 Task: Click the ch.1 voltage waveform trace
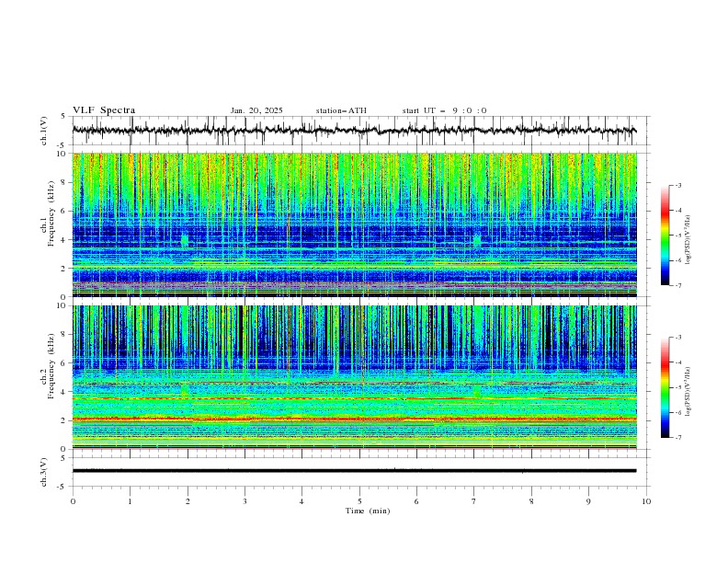pyautogui.click(x=354, y=130)
